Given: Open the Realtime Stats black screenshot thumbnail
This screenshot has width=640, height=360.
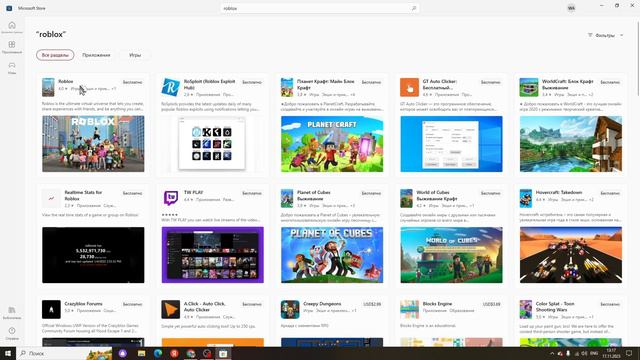Looking at the screenshot, I should [x=93, y=255].
